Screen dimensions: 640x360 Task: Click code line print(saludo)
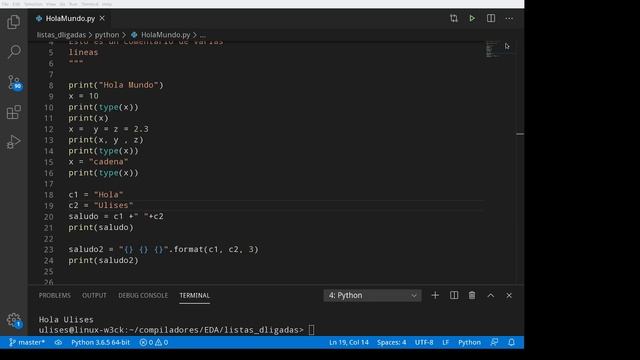point(101,227)
